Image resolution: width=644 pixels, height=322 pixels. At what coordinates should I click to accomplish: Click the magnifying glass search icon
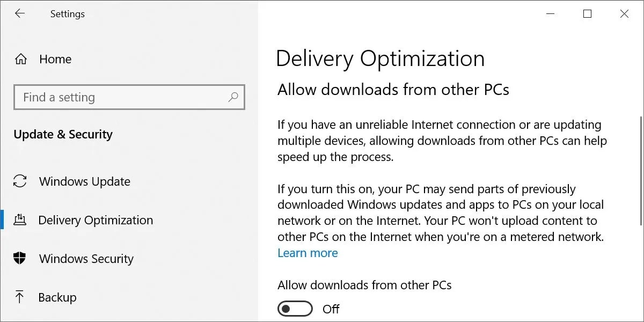[233, 97]
